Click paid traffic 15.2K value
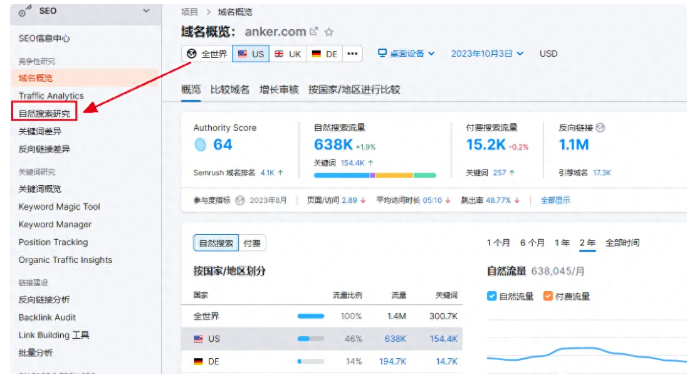689x374 pixels. [486, 145]
